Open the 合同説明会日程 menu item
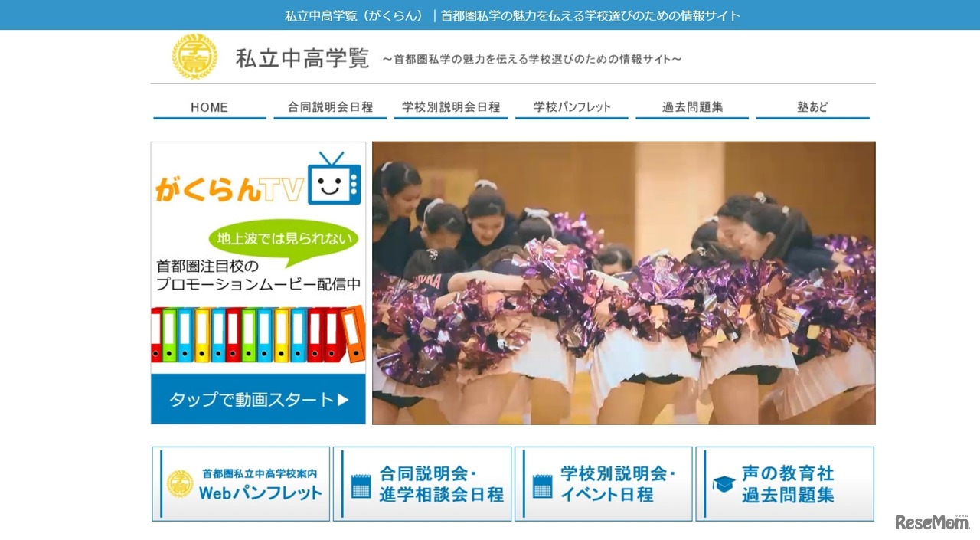This screenshot has width=980, height=540. tap(330, 108)
